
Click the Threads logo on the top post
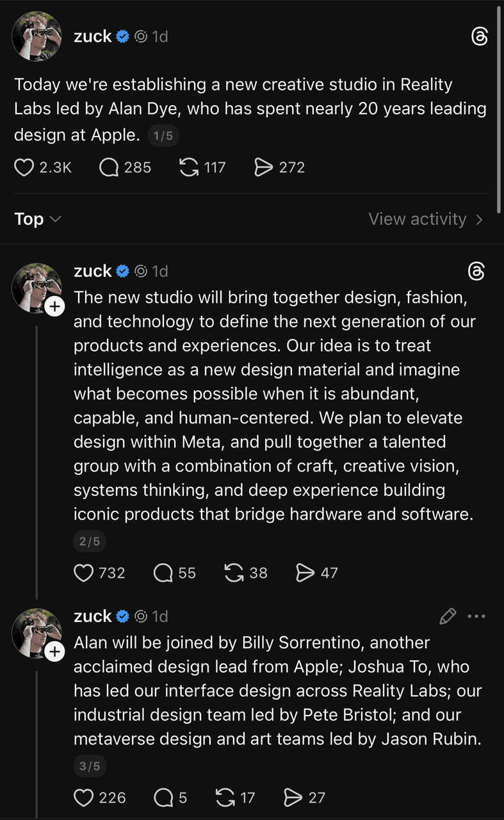(x=478, y=37)
